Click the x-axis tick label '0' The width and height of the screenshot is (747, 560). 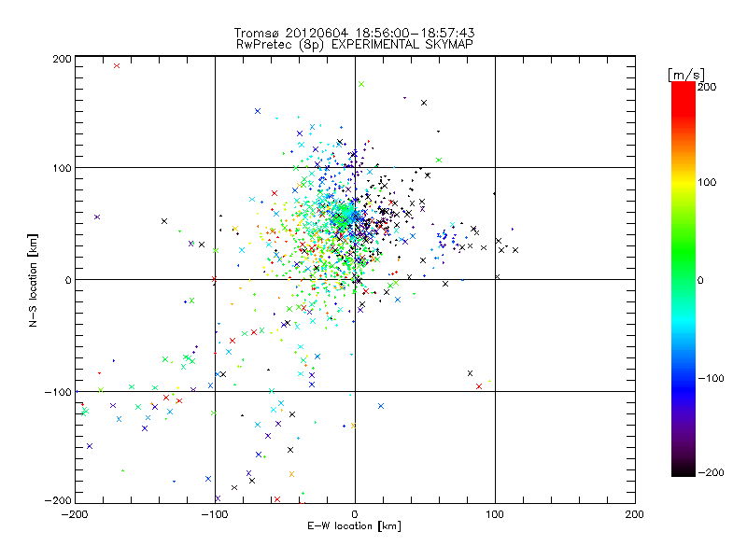(x=355, y=514)
